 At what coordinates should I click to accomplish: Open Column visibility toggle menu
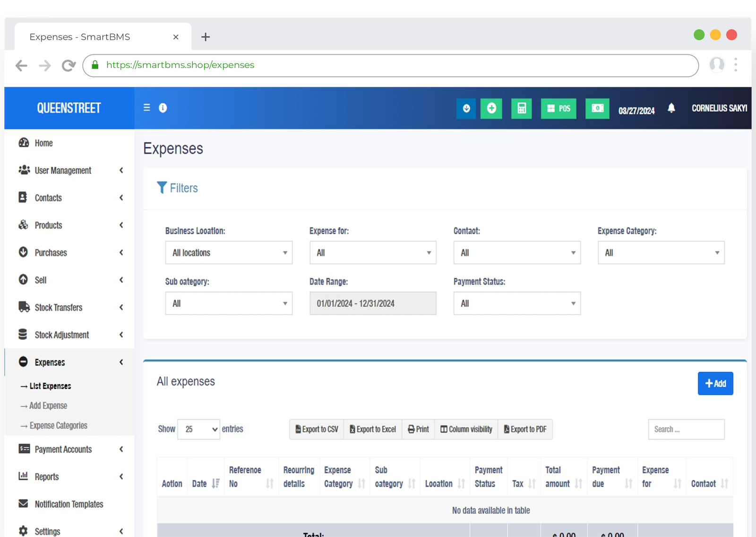[466, 429]
